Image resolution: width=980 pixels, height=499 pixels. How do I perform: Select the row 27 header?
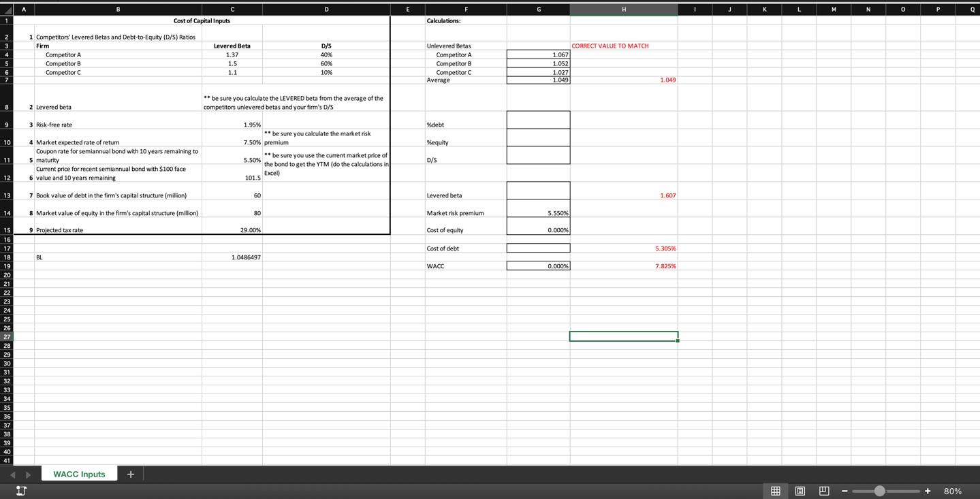(x=7, y=336)
